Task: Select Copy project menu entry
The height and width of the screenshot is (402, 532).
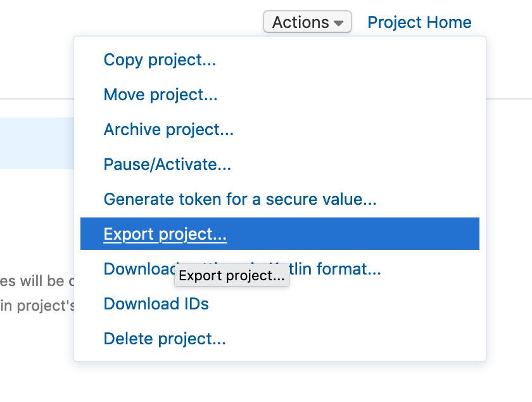Action: tap(160, 60)
